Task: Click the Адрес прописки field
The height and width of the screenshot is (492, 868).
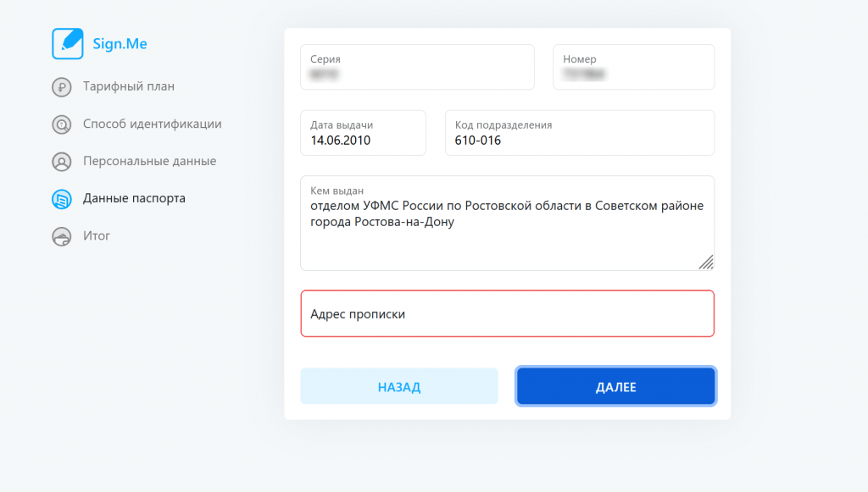Action: click(x=508, y=313)
